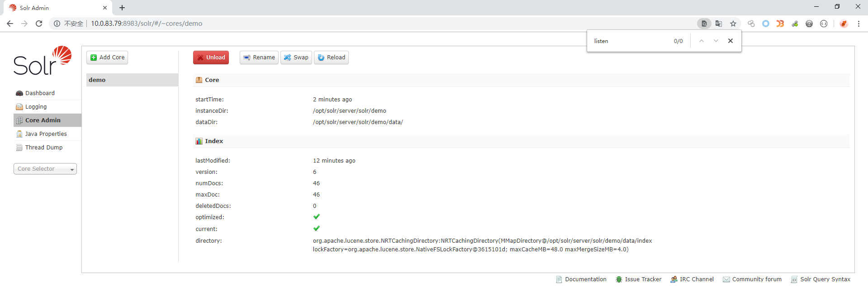Open the Thread Dump page
Viewport: 868px width, 293px height.
click(x=44, y=148)
